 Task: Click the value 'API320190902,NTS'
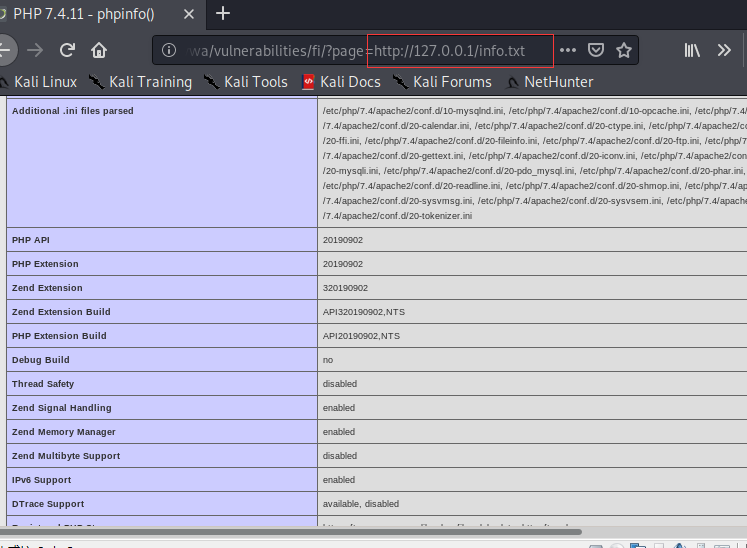[x=363, y=312]
